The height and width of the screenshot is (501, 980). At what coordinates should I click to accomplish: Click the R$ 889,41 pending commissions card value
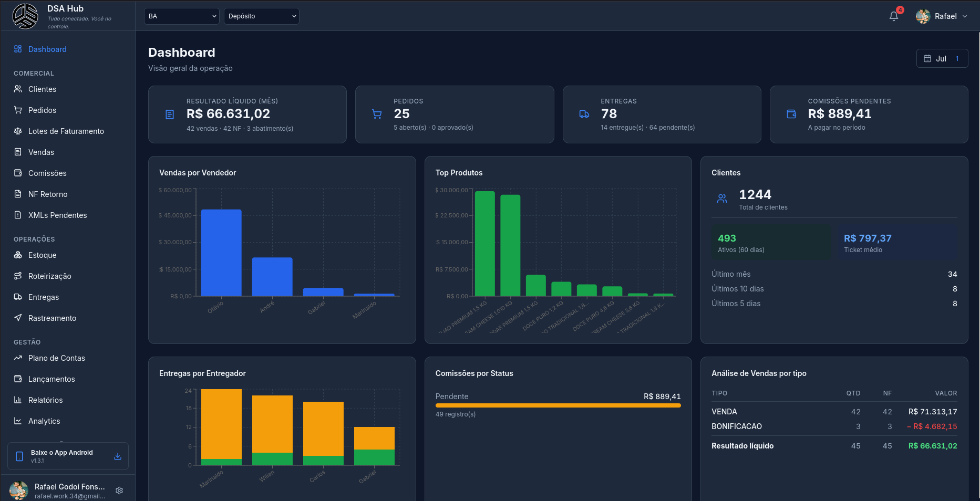[x=840, y=114]
